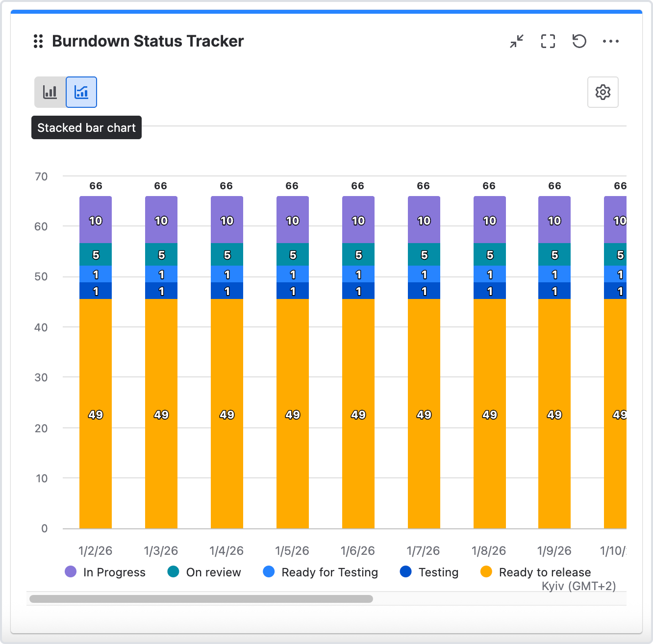This screenshot has width=653, height=644.
Task: Click the Ready to release legend label
Action: tap(545, 572)
